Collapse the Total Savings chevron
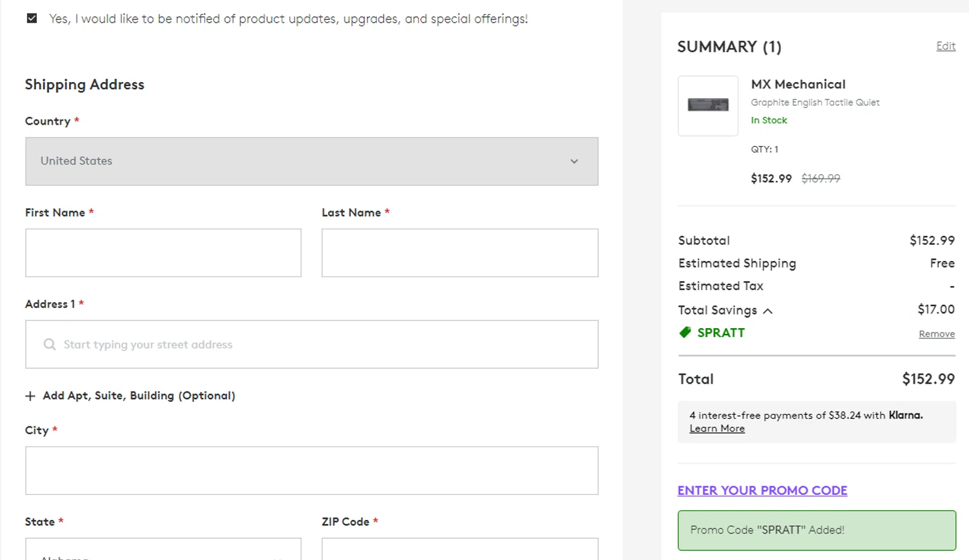This screenshot has height=560, width=969. (767, 311)
